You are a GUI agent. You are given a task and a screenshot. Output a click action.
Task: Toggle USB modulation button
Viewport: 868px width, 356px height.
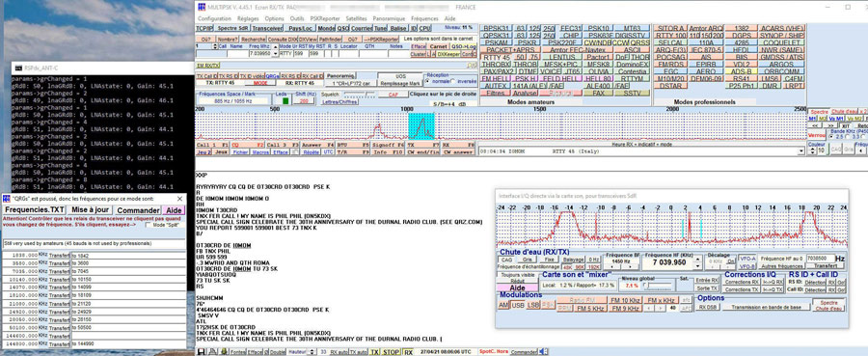point(518,305)
